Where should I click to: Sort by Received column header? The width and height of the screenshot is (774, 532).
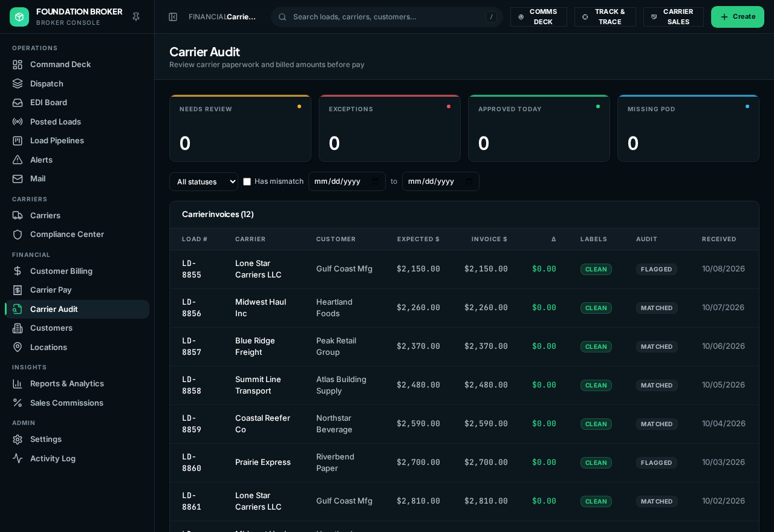[719, 239]
